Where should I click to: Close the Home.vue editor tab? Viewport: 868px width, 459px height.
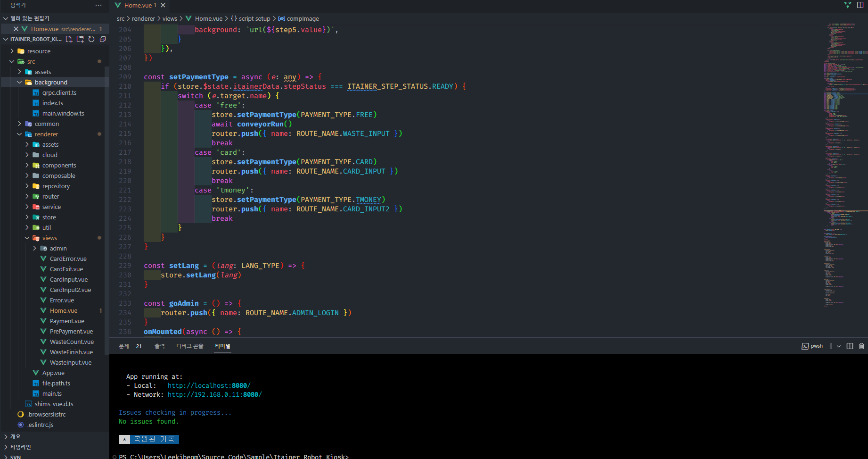coord(163,5)
